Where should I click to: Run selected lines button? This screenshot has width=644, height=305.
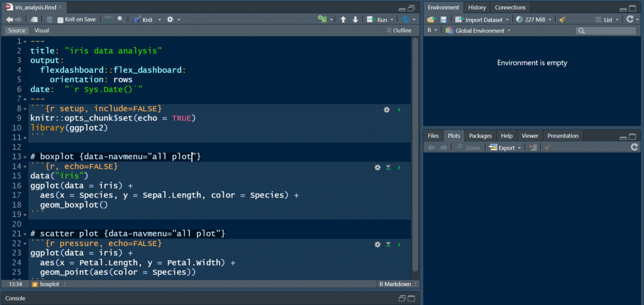coord(377,19)
